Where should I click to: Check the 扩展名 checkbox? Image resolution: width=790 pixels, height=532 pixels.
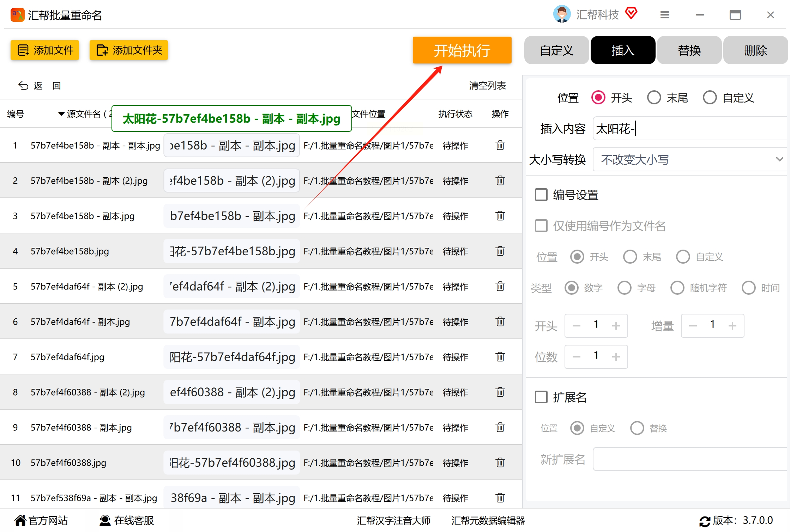pos(541,397)
